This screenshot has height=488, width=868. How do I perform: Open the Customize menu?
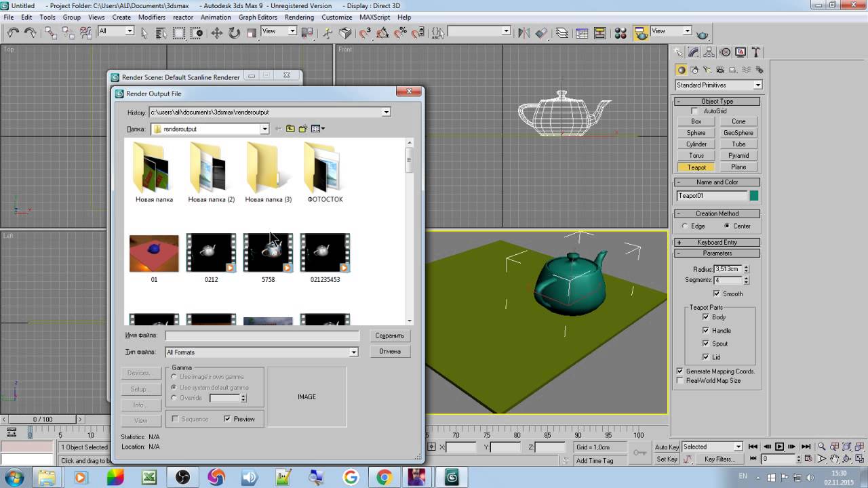(336, 17)
